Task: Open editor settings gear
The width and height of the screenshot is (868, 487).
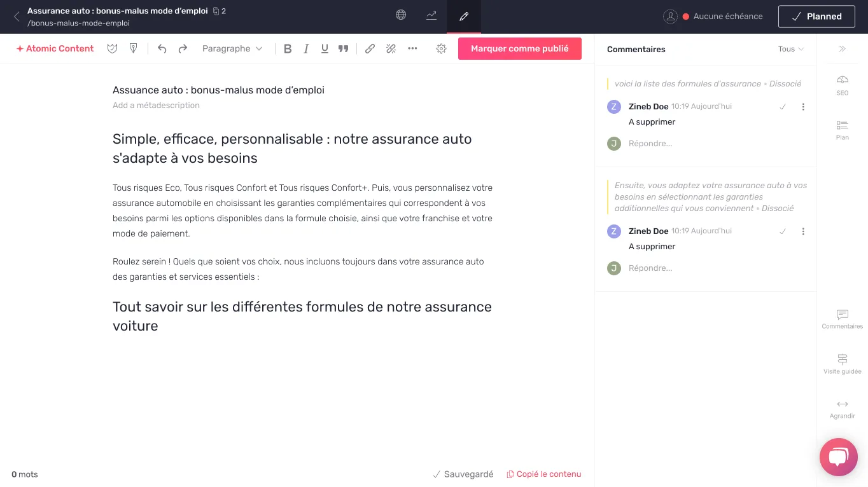Action: tap(441, 48)
